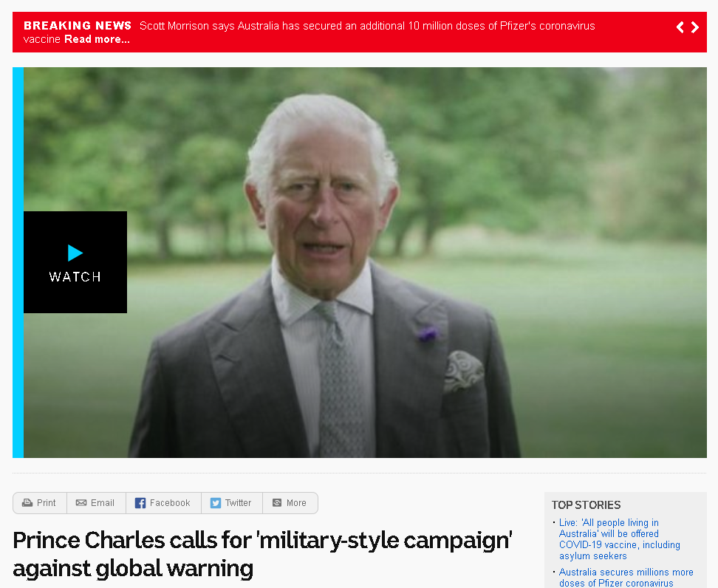Click the previous breaking news arrow

[x=680, y=27]
